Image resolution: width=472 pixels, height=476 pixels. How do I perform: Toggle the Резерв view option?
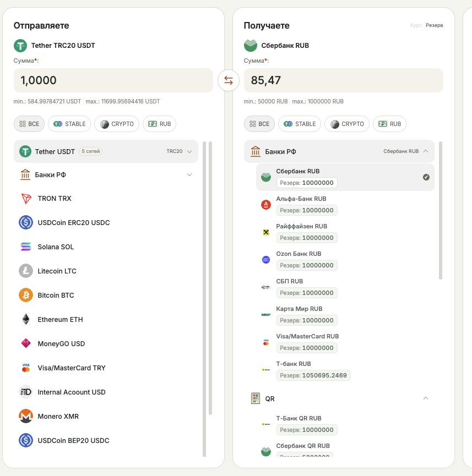point(435,25)
